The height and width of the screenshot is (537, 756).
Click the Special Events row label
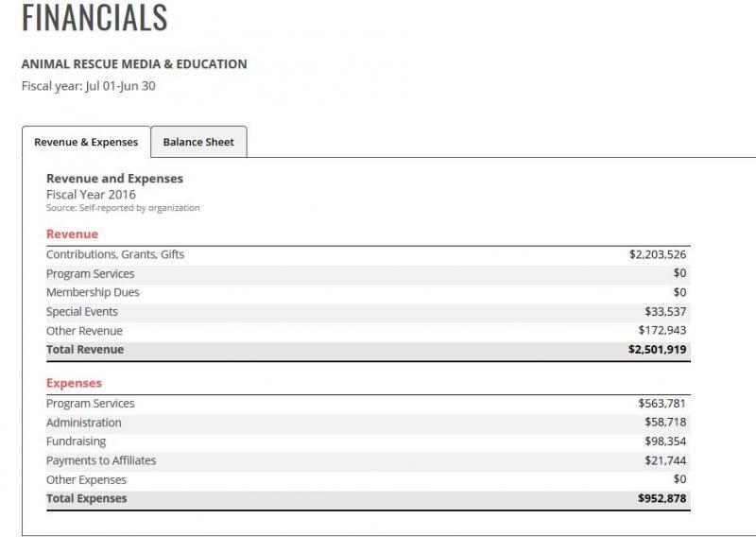(82, 312)
